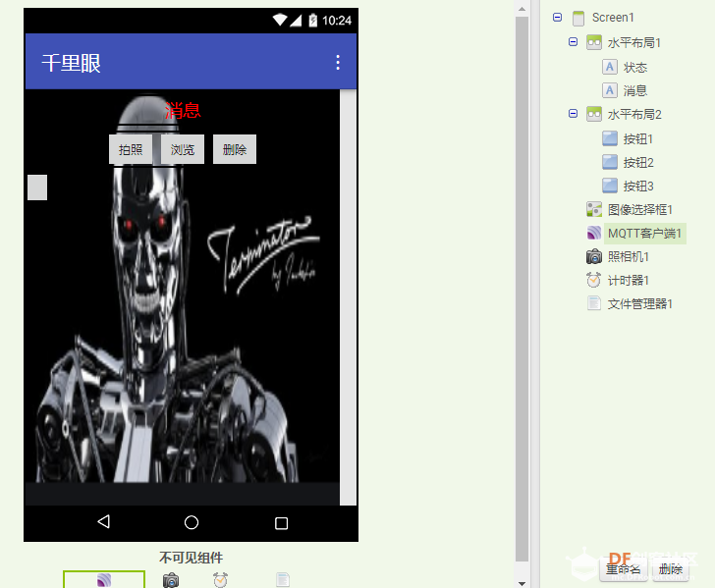Click the 水平布局2 layout icon
Screen dimensions: 715x588
click(x=593, y=114)
